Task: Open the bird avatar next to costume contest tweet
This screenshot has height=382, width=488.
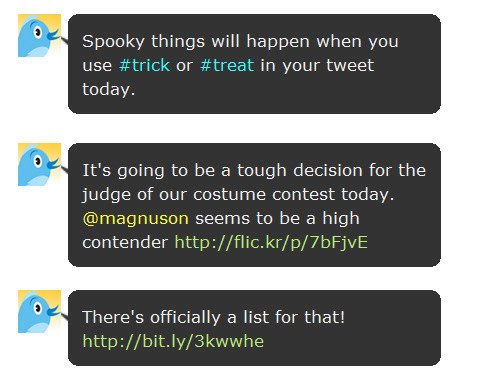Action: (x=39, y=165)
